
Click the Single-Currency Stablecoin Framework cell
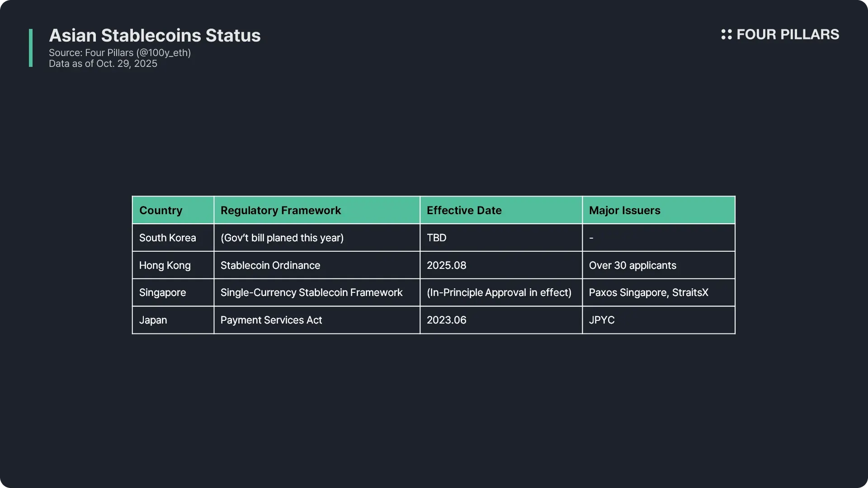311,293
